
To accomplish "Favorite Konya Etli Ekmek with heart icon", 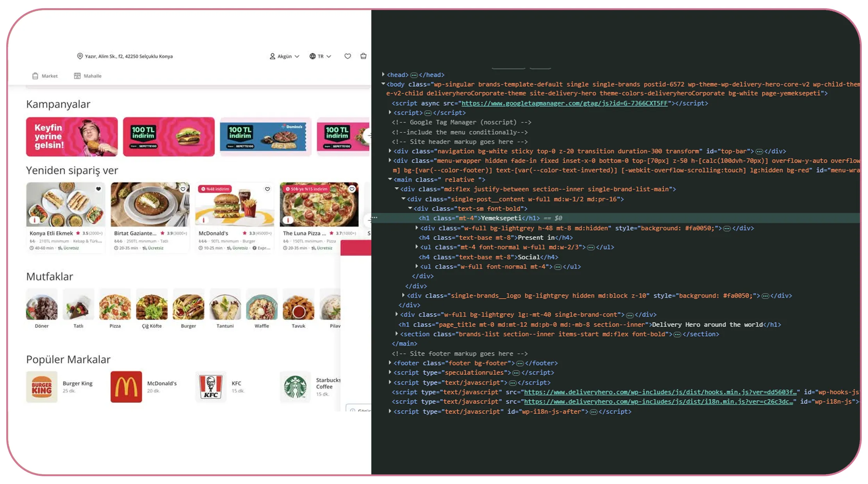I will (98, 189).
